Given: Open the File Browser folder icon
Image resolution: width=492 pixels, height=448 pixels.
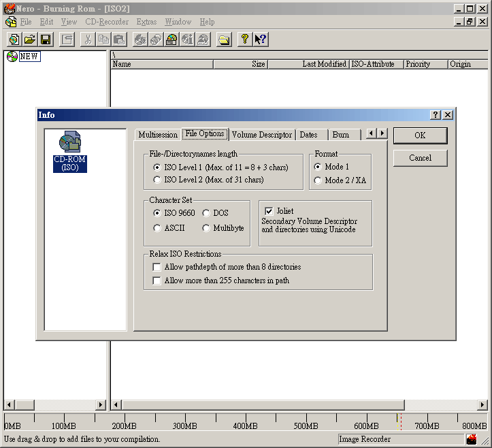Looking at the screenshot, I should (224, 39).
